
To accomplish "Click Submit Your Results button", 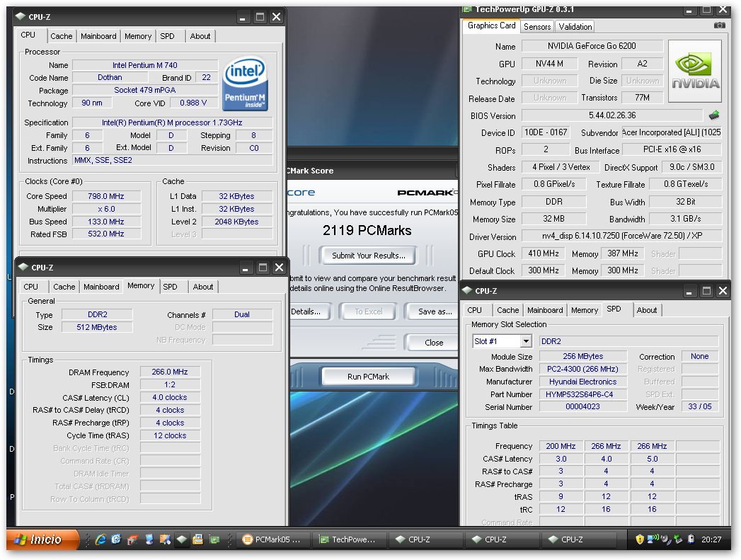I will coord(368,256).
